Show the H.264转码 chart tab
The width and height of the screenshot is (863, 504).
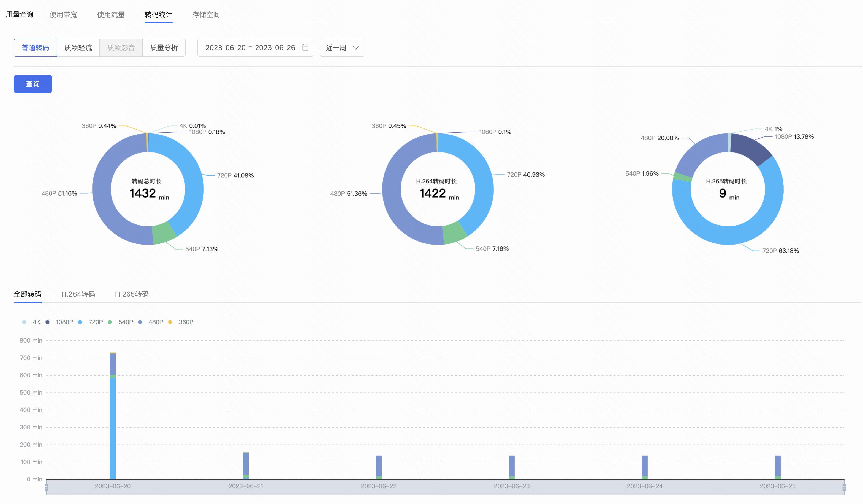coord(78,294)
